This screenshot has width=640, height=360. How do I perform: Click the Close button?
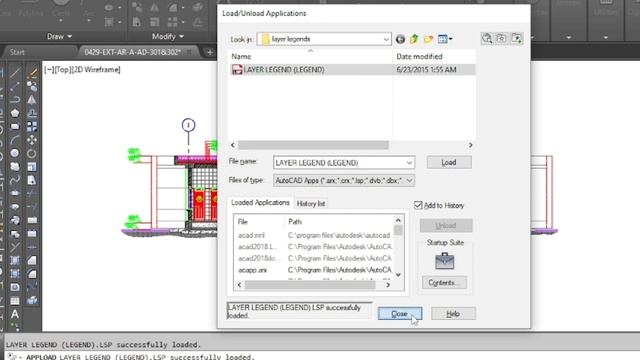pos(400,313)
